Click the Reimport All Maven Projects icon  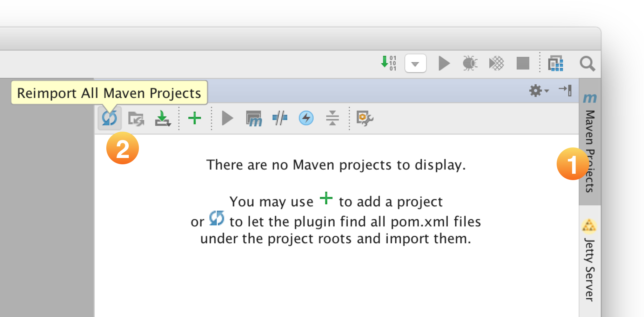[109, 118]
